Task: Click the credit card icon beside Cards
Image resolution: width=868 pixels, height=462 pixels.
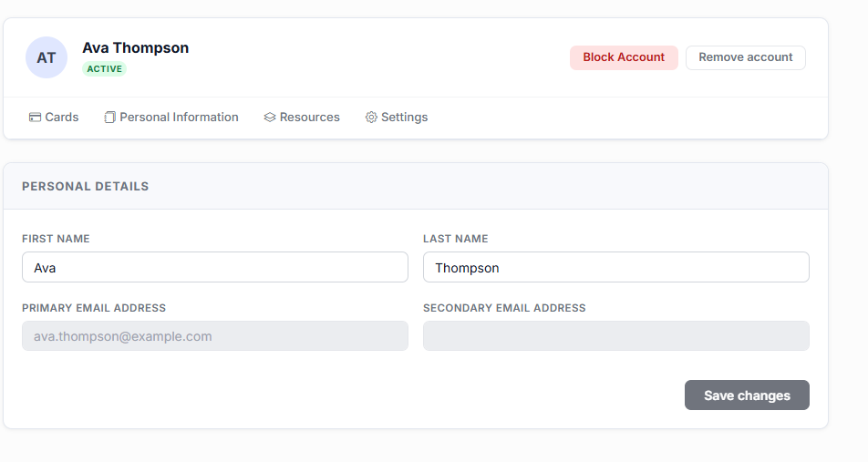Action: pyautogui.click(x=35, y=118)
